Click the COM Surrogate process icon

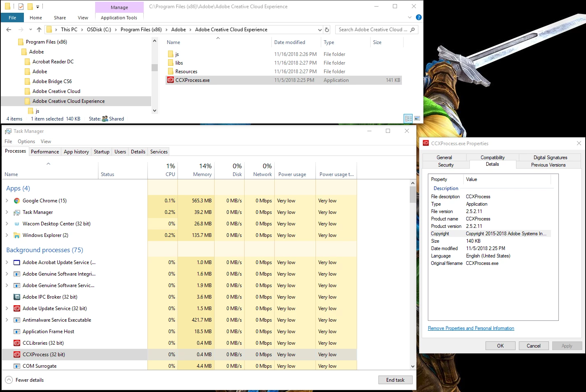17,366
